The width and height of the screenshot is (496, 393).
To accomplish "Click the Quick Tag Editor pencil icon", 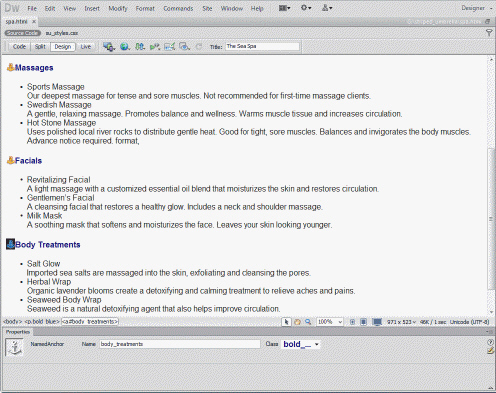I will tap(490, 350).
